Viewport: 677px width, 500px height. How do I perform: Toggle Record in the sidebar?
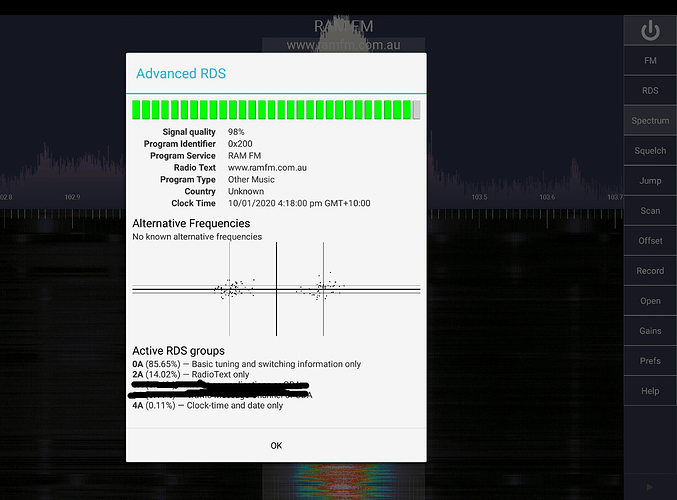point(650,271)
